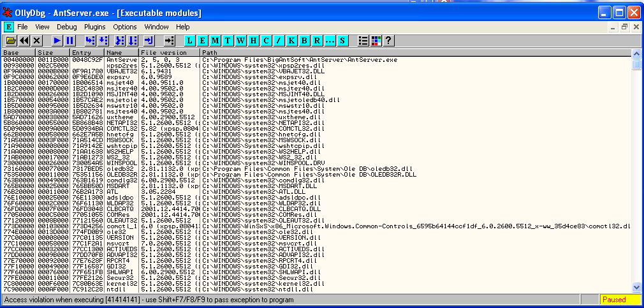The image size is (644, 308).
Task: Select the msjet40.dll path row
Action: pyautogui.click(x=263, y=82)
